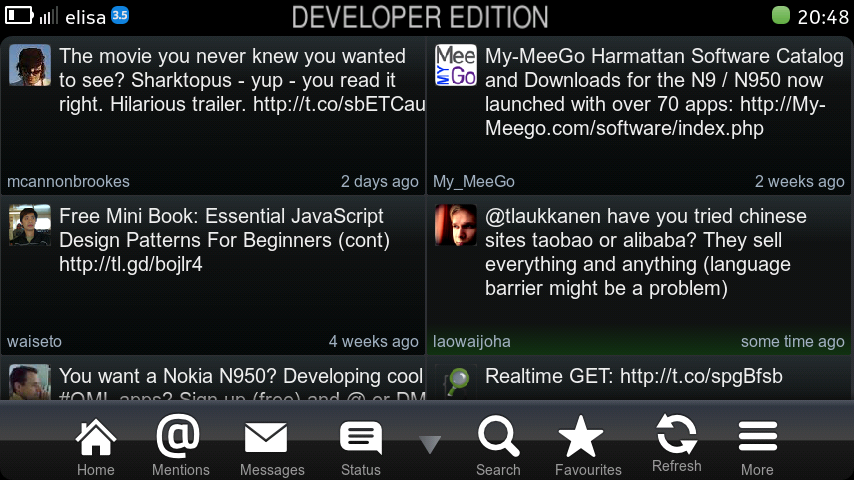The width and height of the screenshot is (854, 480).
Task: Open the Realtime GET tweet avatar
Action: coord(456,382)
